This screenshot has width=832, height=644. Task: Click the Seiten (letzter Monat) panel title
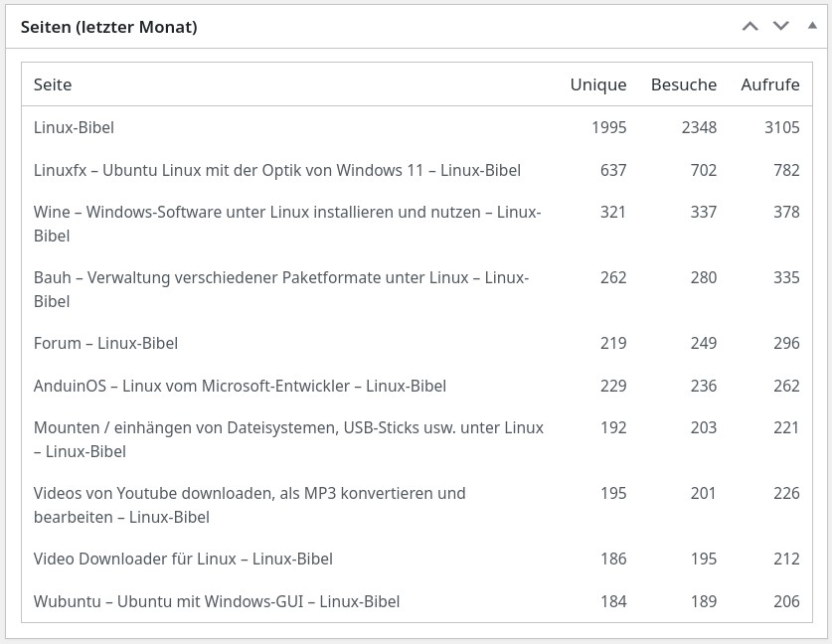[x=109, y=28]
